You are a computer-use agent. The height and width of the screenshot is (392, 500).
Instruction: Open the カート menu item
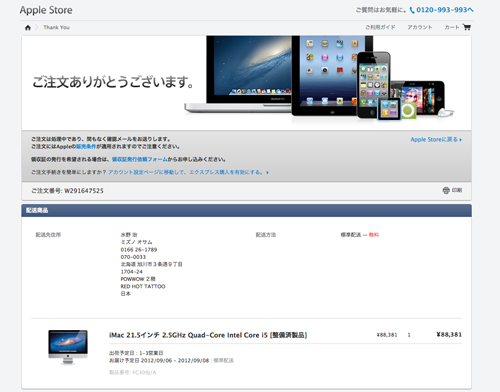tap(452, 27)
